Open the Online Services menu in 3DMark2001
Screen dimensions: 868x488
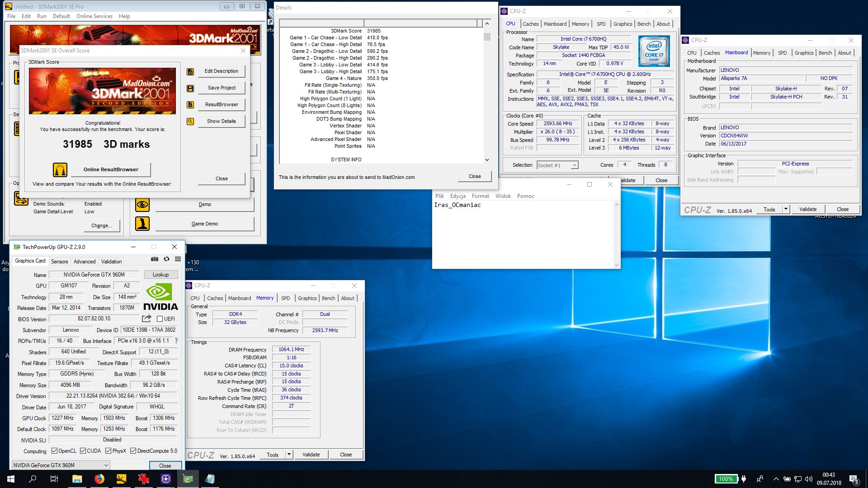coord(94,16)
